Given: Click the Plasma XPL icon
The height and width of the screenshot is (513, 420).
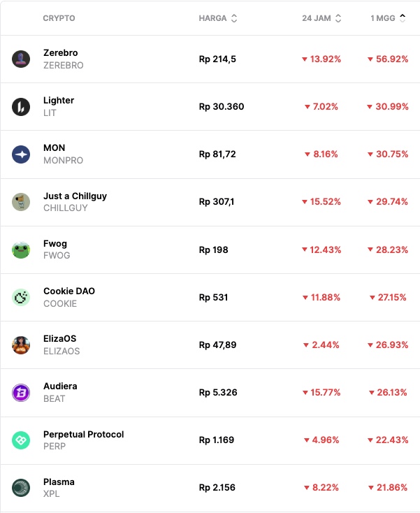Looking at the screenshot, I should 21,488.
